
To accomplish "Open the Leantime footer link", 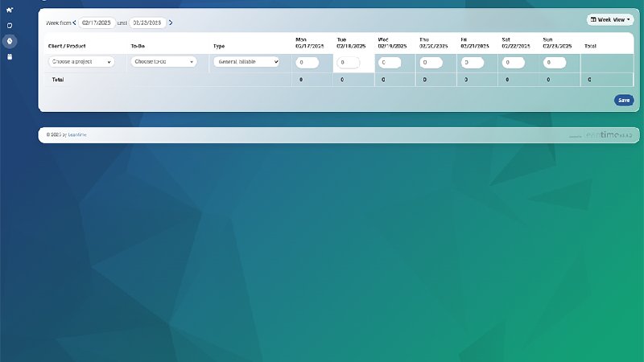I will 76,134.
